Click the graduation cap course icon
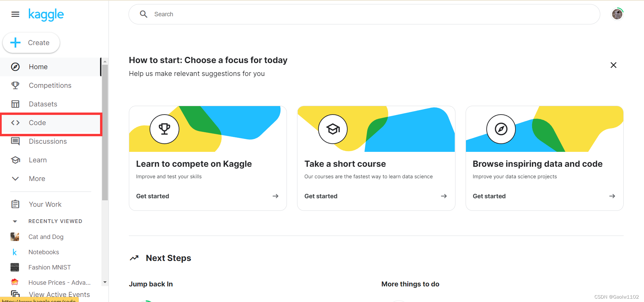This screenshot has width=644, height=302. click(333, 129)
